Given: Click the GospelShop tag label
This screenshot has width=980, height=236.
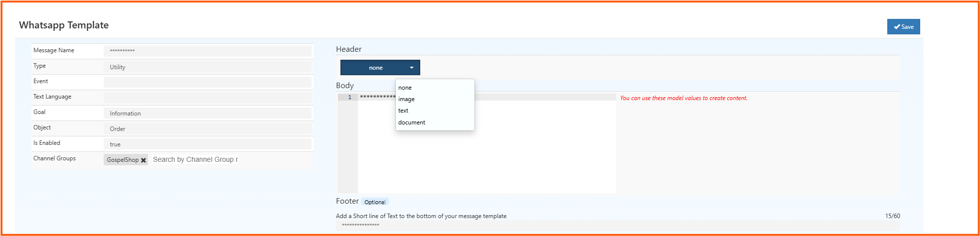Looking at the screenshot, I should point(123,160).
